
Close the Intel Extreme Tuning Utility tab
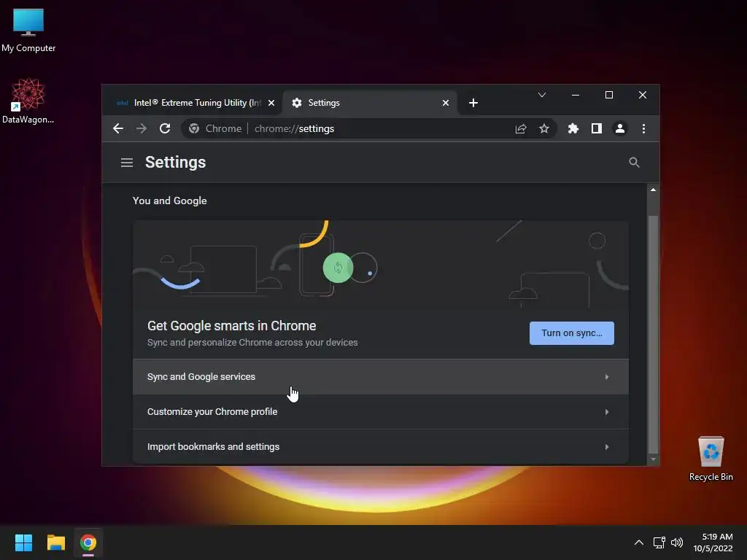(271, 103)
